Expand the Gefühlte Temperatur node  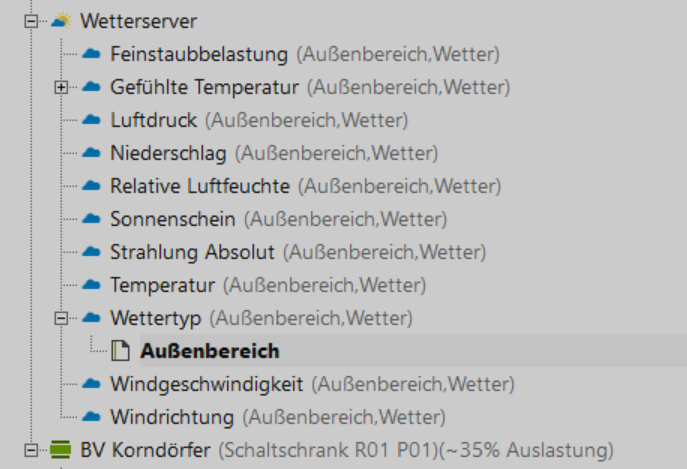[62, 88]
